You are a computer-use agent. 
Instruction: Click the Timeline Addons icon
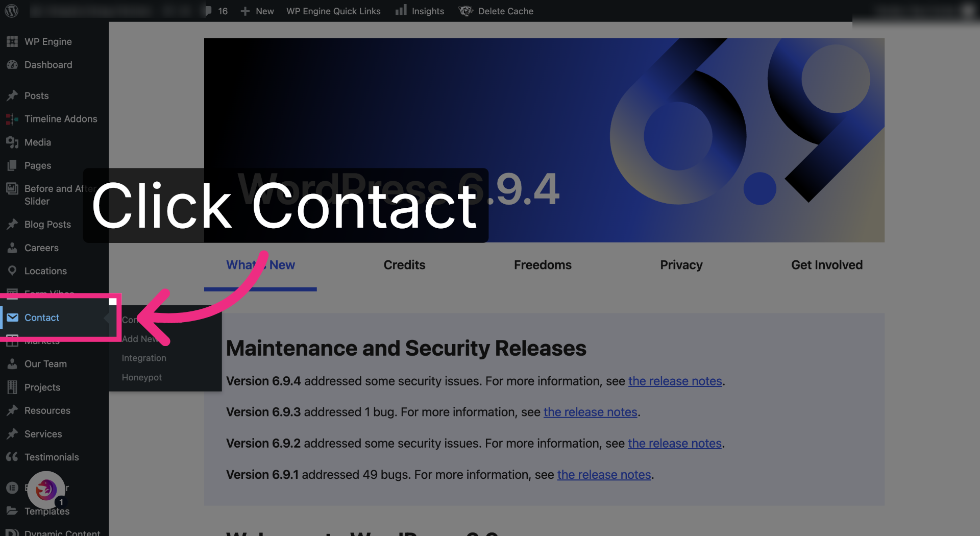(x=12, y=119)
